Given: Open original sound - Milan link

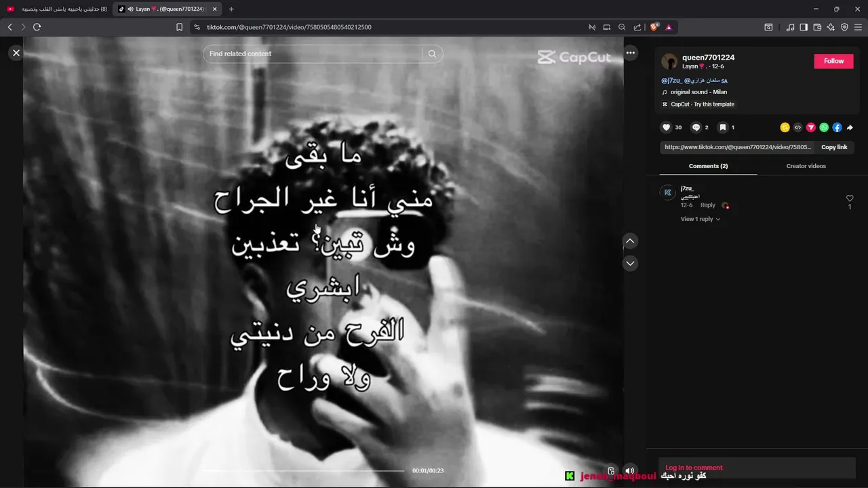Looking at the screenshot, I should point(698,92).
